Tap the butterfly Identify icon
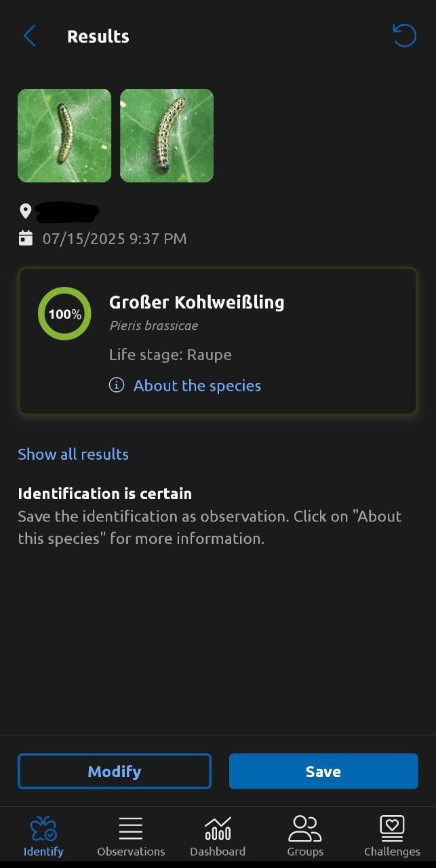Screen dimensions: 436x868 (43, 828)
